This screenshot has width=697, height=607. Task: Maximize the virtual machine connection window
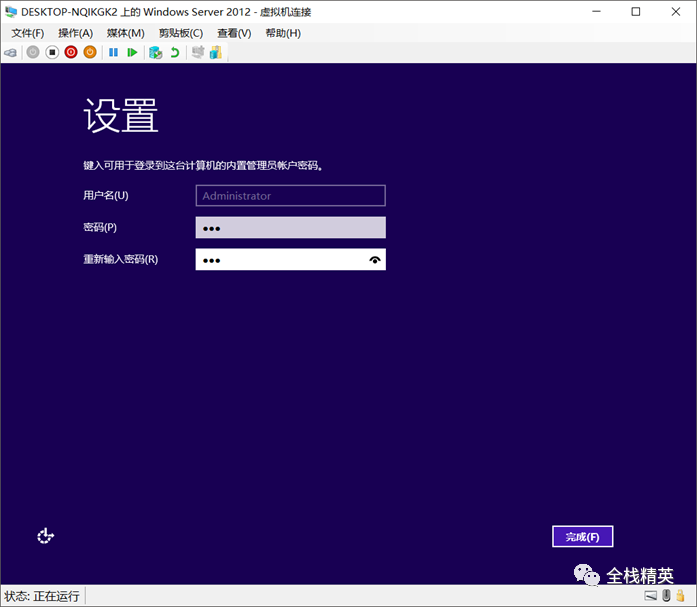tap(636, 12)
